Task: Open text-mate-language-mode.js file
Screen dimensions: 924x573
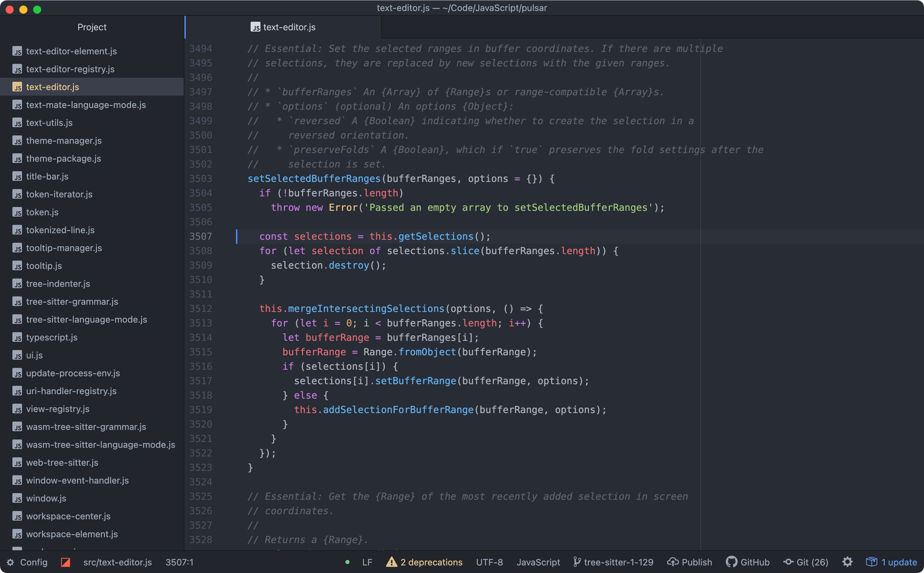Action: point(86,105)
